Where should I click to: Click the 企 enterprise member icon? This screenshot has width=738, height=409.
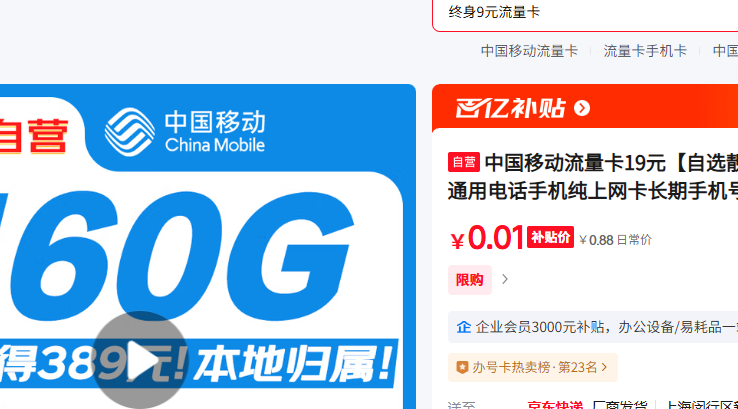pos(464,327)
